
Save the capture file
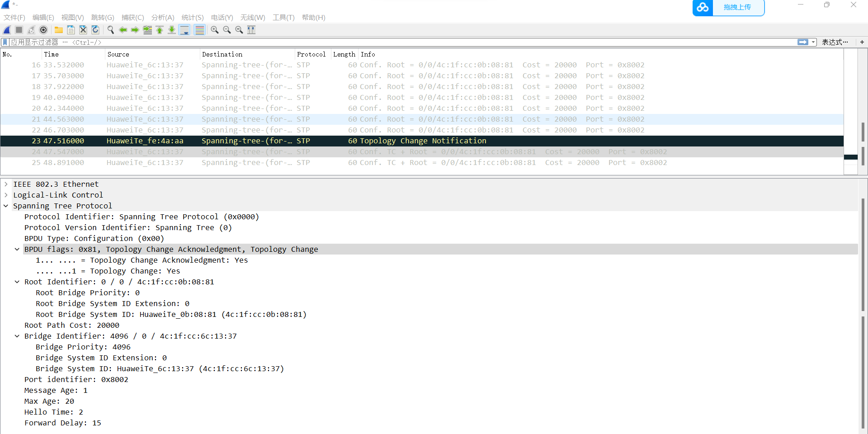click(x=71, y=30)
